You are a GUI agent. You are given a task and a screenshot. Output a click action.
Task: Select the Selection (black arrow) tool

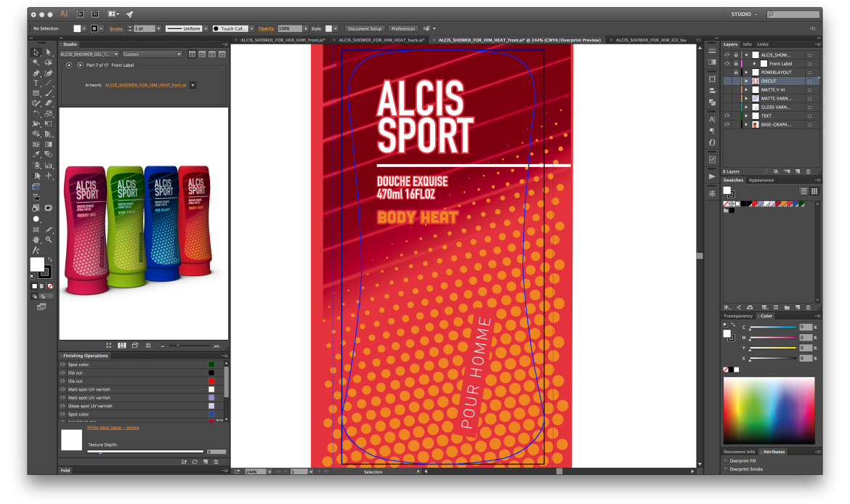[36, 52]
